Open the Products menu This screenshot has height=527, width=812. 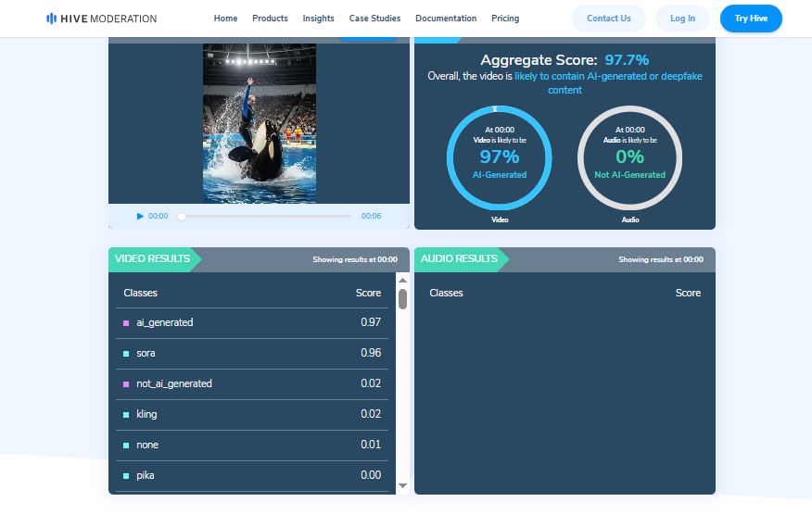pyautogui.click(x=270, y=19)
